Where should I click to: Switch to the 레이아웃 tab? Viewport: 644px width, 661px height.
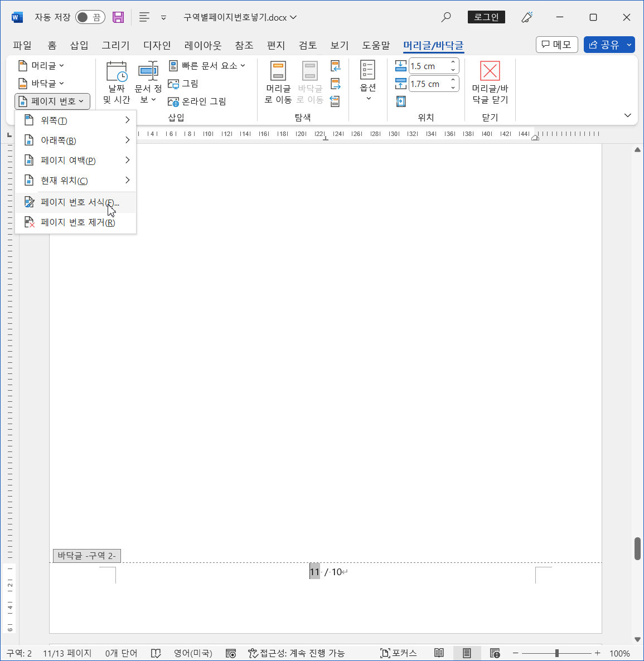[x=203, y=45]
